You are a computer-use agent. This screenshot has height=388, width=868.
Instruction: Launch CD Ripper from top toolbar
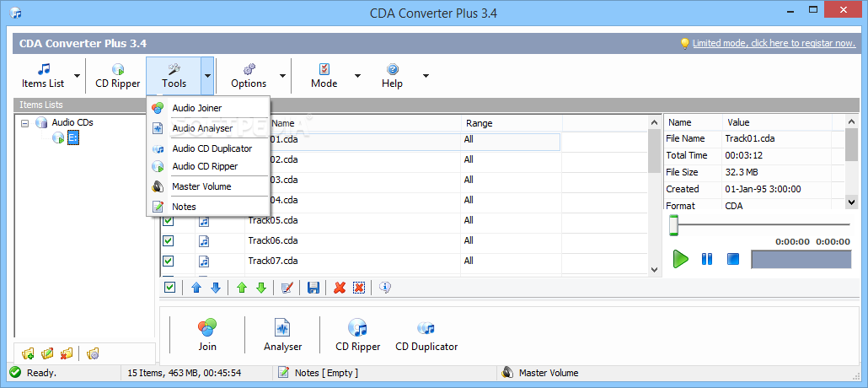[x=117, y=76]
